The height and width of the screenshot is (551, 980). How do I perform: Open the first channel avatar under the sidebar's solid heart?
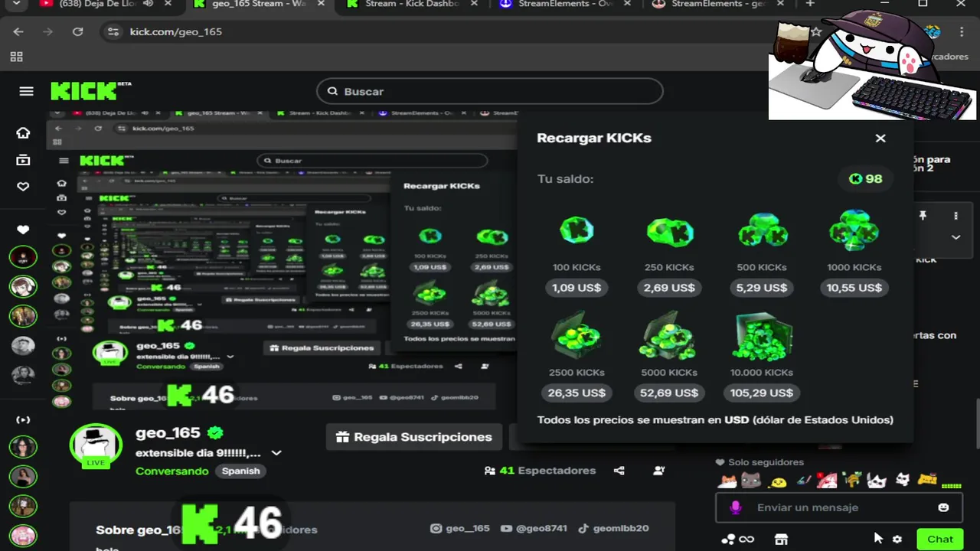(x=23, y=256)
